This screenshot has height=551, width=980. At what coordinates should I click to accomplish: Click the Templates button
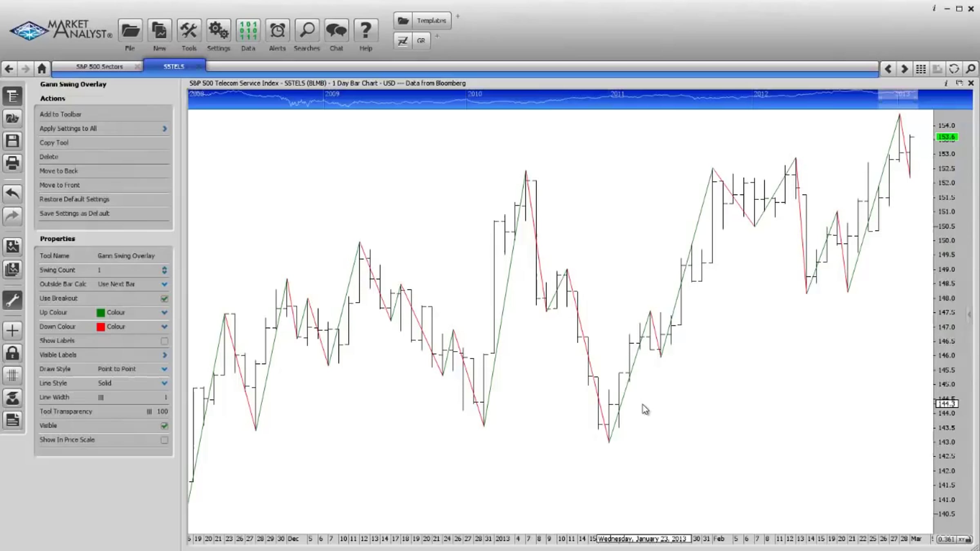[x=430, y=20]
